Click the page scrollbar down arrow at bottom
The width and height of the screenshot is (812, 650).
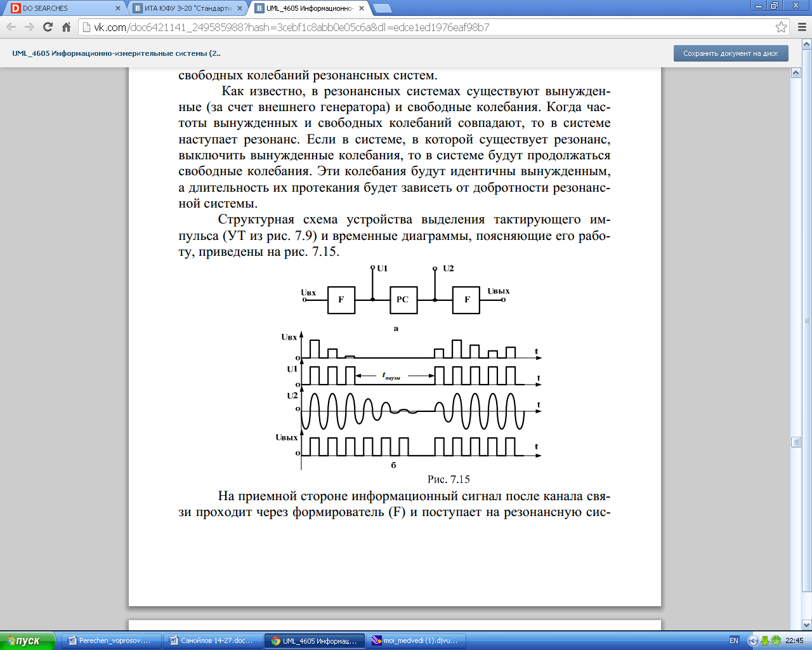coord(807,625)
